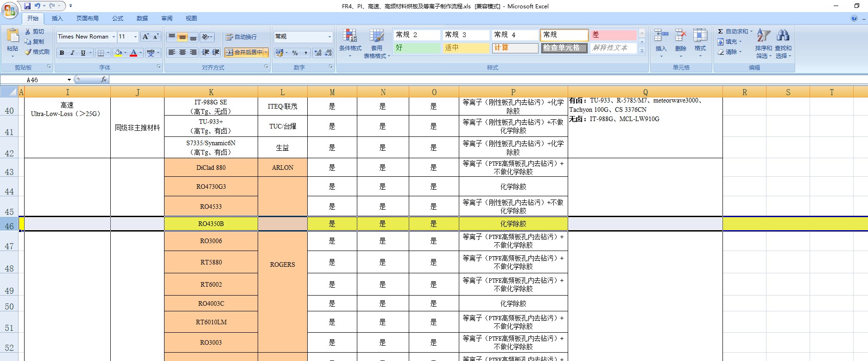Open 查找和选择 find and select

[x=783, y=43]
